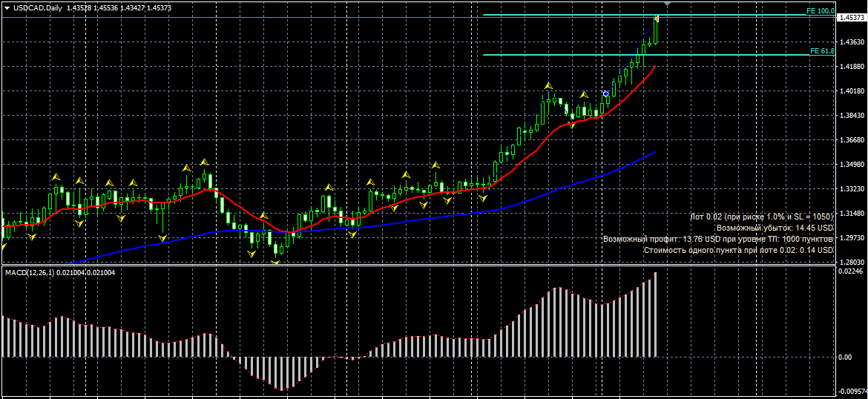
Task: Click the 'Возможный убыток: 14.45 USD' line
Action: coord(775,228)
